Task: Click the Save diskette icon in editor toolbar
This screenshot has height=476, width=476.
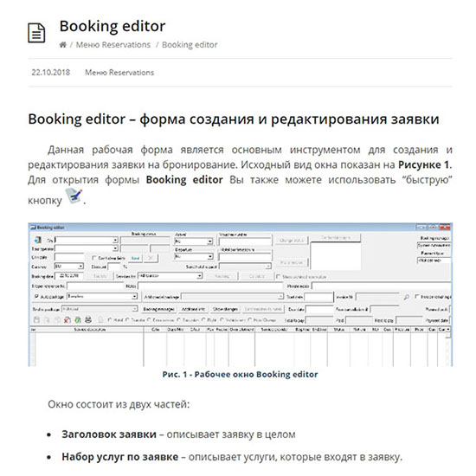Action: [x=36, y=319]
